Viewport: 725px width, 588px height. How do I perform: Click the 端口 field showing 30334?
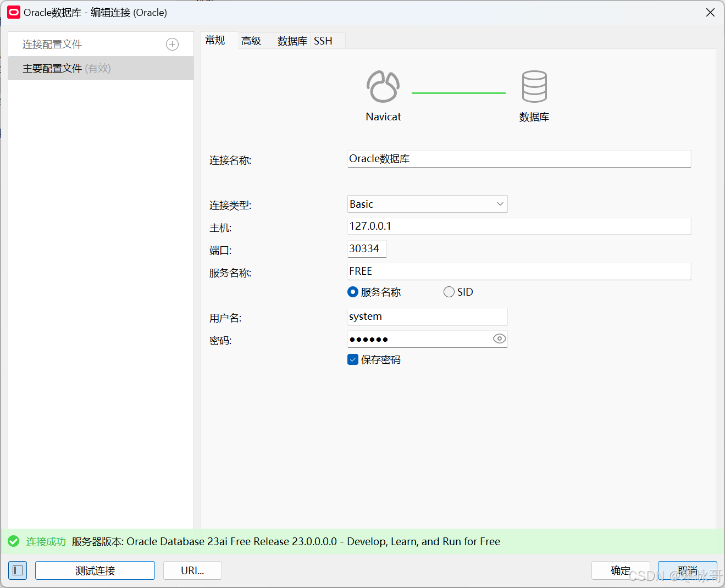click(367, 249)
